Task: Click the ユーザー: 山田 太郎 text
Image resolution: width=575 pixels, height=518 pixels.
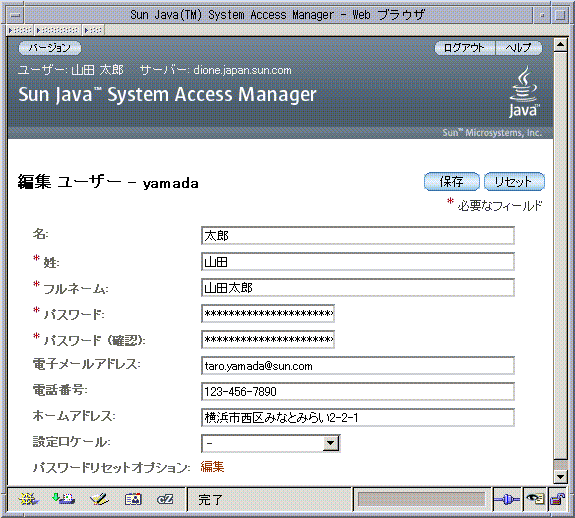Action: coord(71,70)
